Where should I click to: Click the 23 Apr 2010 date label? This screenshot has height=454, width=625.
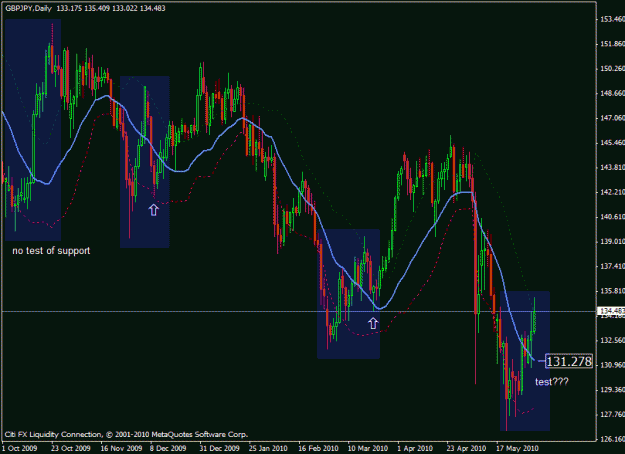pos(466,448)
